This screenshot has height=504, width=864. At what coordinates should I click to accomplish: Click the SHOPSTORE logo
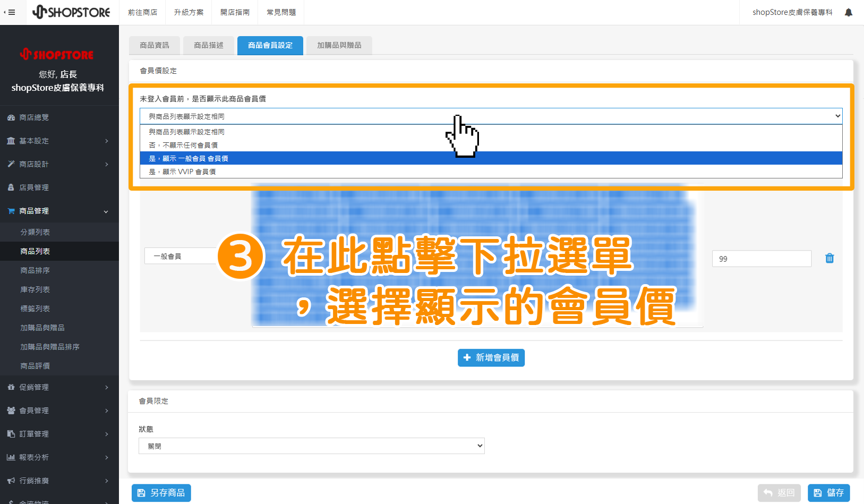(72, 12)
